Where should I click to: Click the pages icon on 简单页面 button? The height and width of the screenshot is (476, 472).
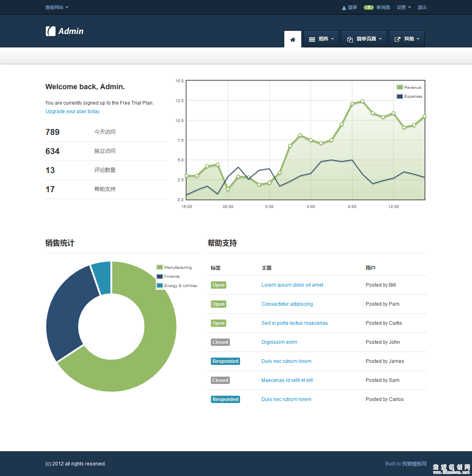350,39
